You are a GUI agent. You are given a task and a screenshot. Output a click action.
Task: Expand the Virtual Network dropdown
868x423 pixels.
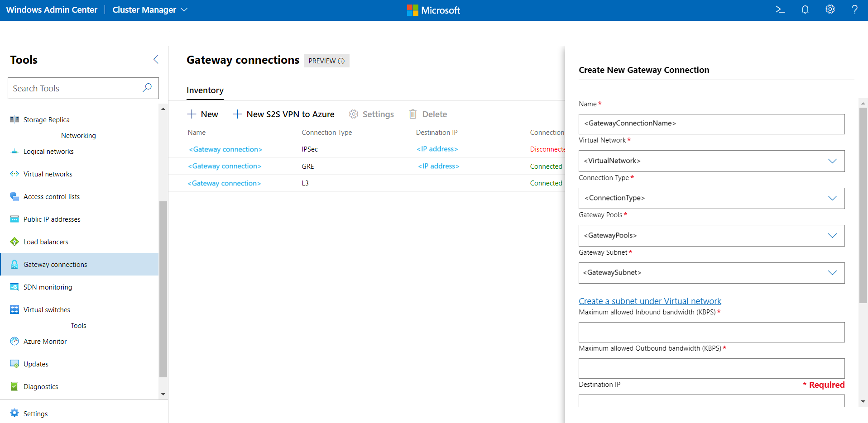tap(832, 161)
